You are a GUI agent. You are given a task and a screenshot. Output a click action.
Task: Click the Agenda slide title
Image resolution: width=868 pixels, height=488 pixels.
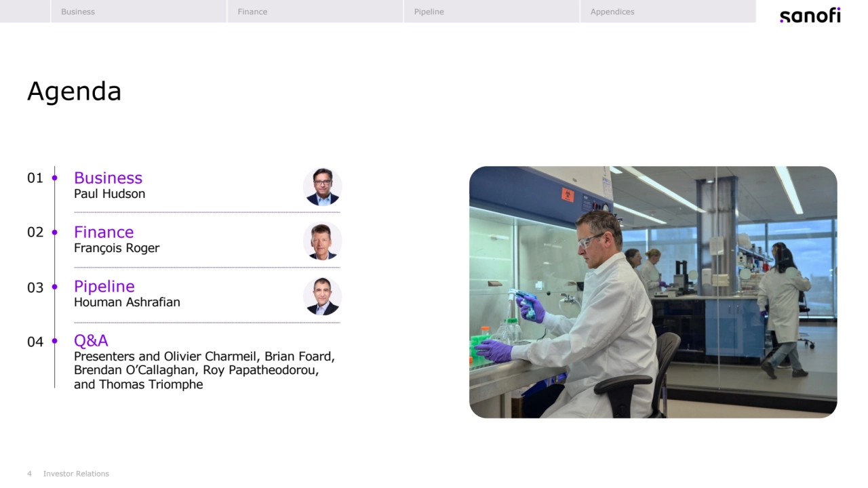74,91
